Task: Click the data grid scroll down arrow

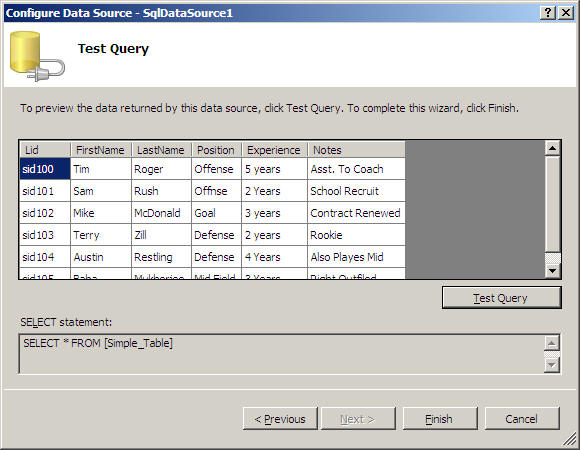Action: pyautogui.click(x=553, y=271)
